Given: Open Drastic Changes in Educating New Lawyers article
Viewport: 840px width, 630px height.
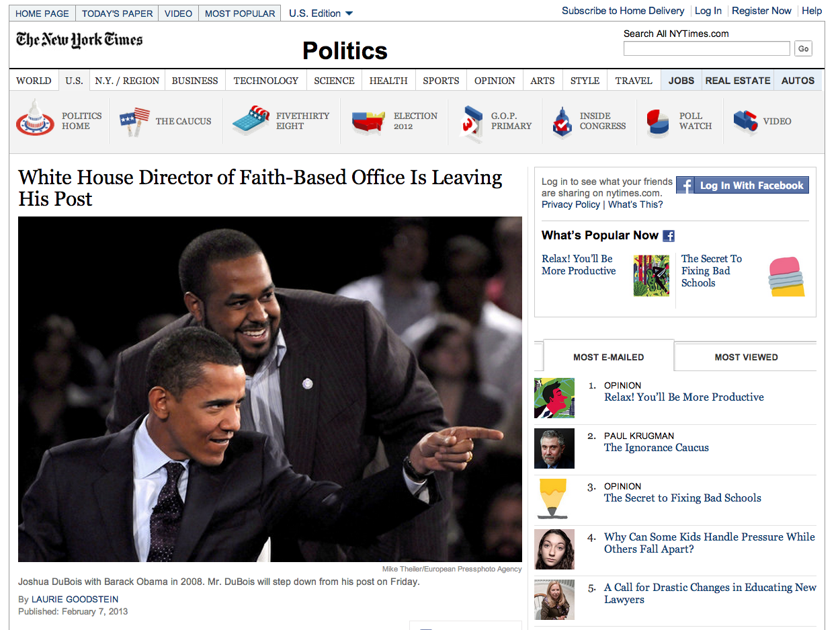Looking at the screenshot, I should pos(710,593).
